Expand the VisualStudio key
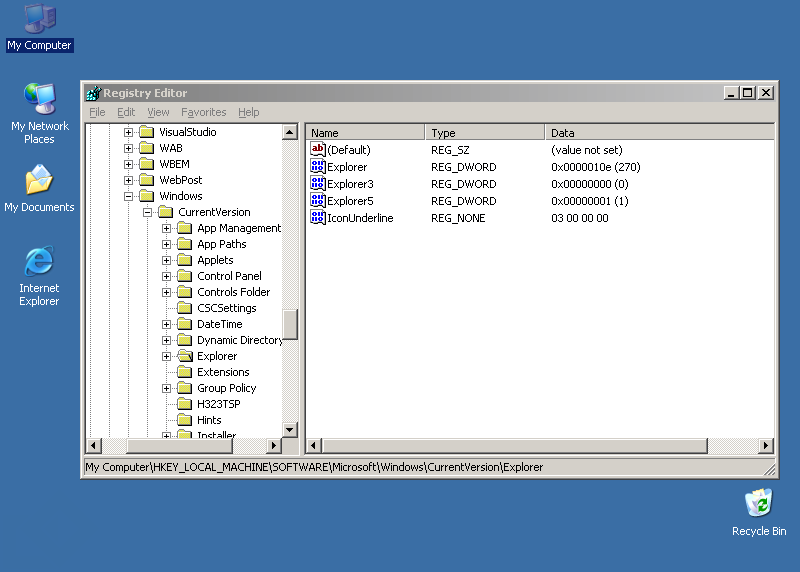This screenshot has height=572, width=800. pos(129,132)
